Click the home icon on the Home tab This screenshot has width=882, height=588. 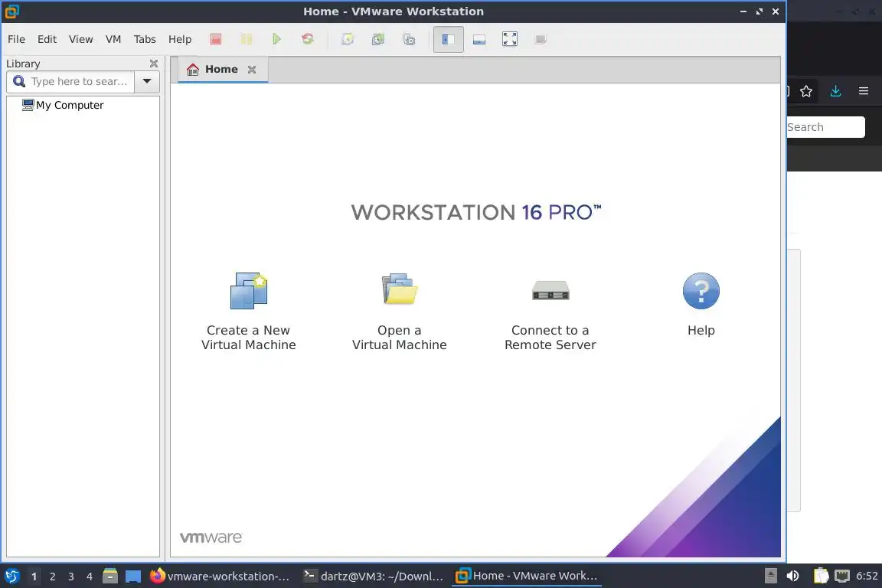[193, 69]
